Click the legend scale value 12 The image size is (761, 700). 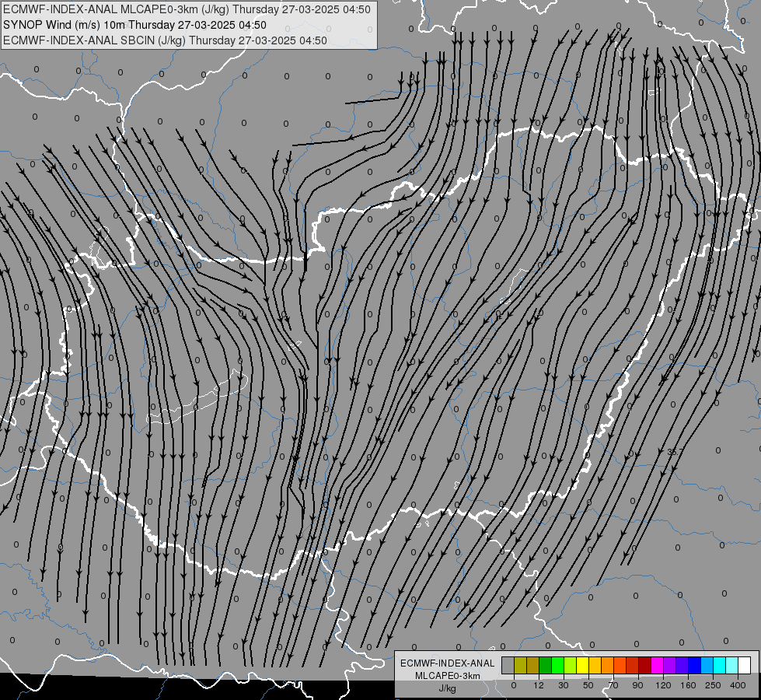pyautogui.click(x=539, y=685)
